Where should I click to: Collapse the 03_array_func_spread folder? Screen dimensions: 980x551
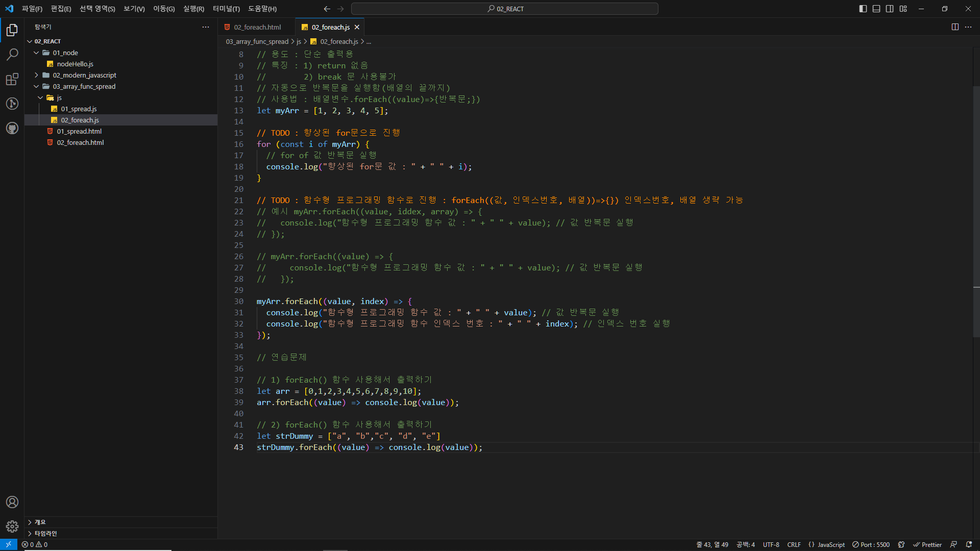pyautogui.click(x=84, y=86)
